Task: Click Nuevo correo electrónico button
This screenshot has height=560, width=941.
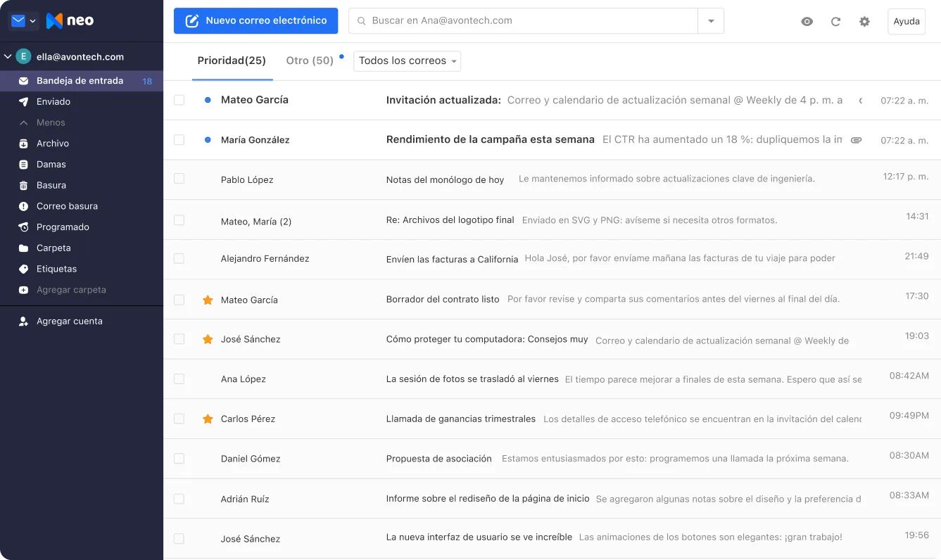Action: (x=256, y=21)
